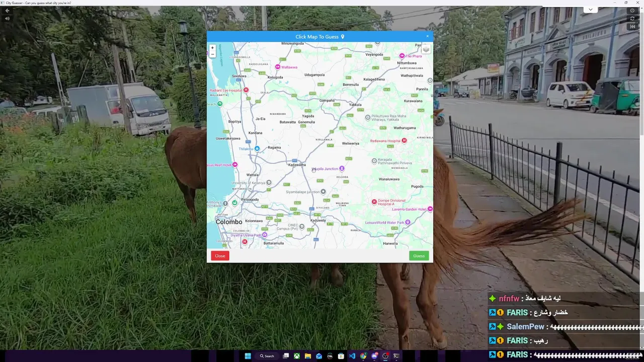Click Hanwella label on the map
Image resolution: width=644 pixels, height=362 pixels.
tap(390, 243)
